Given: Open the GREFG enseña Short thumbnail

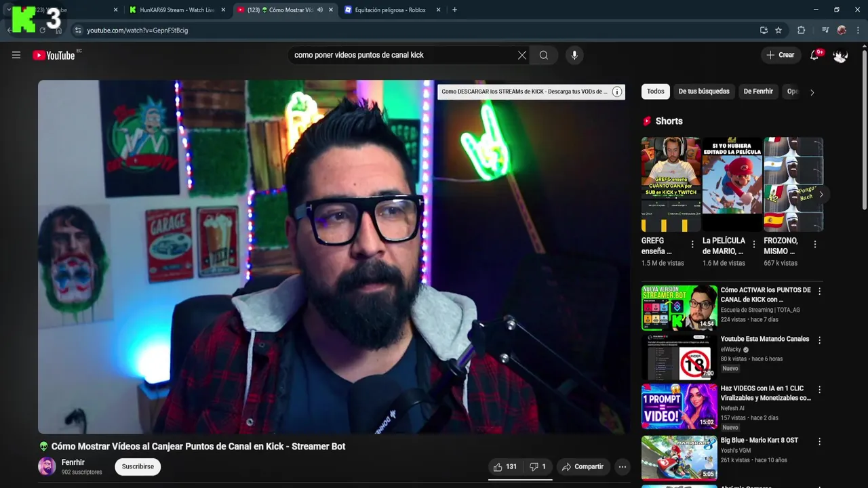Looking at the screenshot, I should [671, 184].
